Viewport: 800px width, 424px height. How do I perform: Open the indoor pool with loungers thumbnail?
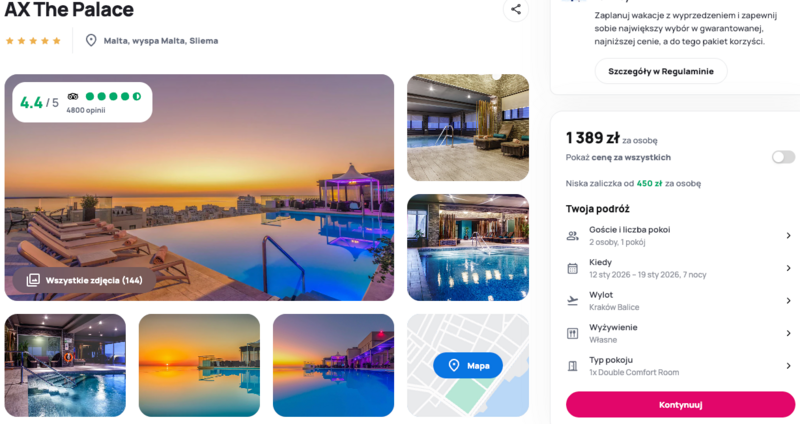click(468, 128)
